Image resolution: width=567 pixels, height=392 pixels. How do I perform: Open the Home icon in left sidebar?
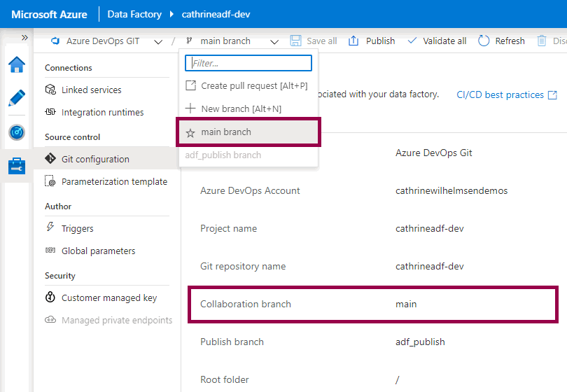(x=17, y=65)
